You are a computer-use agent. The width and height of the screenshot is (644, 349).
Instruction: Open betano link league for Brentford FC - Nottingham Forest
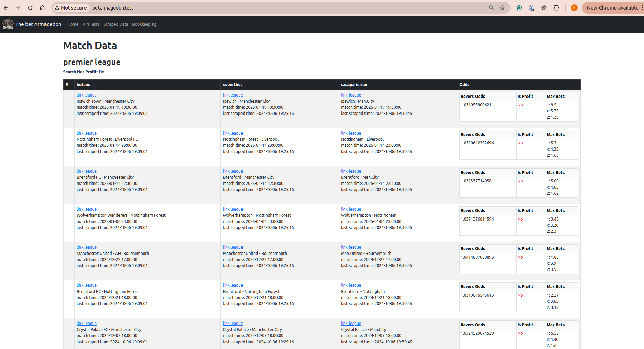(87, 285)
